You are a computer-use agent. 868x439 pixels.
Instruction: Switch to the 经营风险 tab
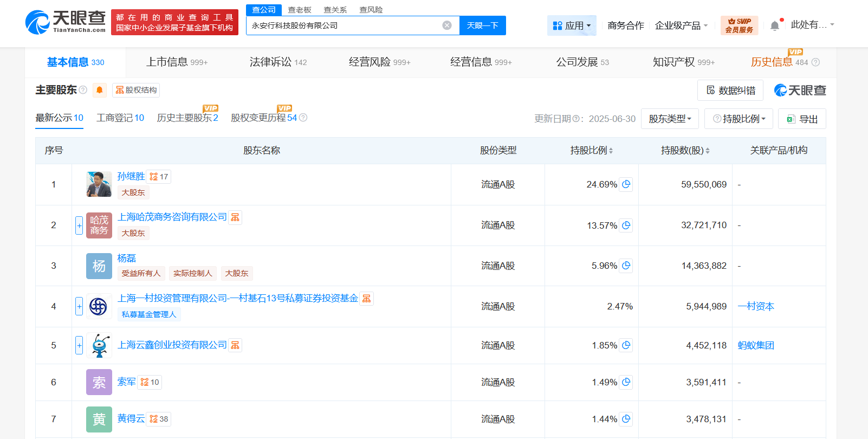tap(379, 62)
